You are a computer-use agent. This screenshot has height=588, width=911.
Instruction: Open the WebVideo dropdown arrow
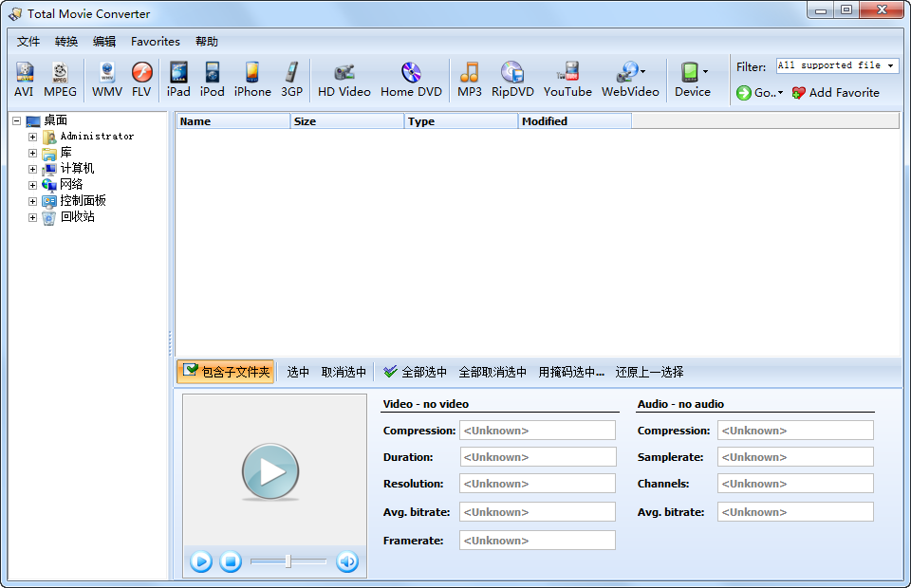[642, 72]
